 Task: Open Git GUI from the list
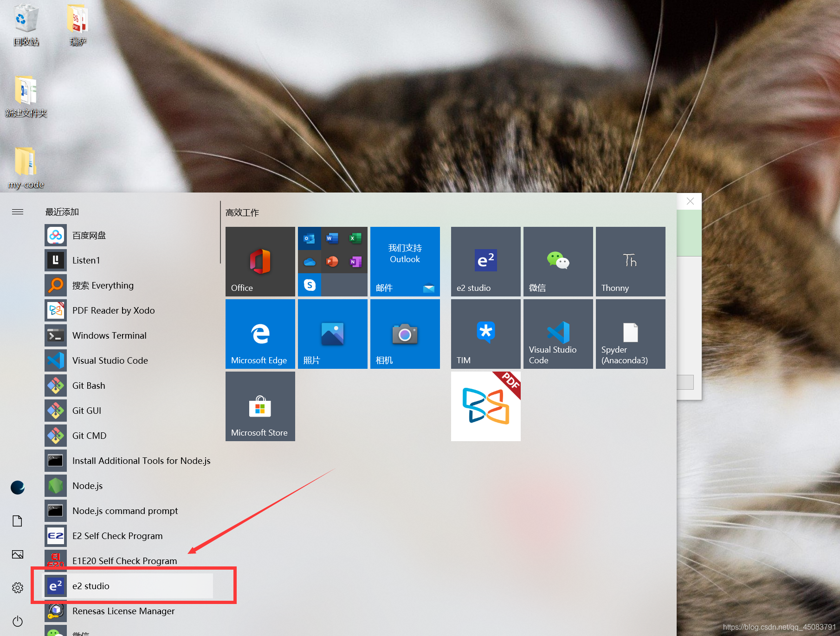129,411
